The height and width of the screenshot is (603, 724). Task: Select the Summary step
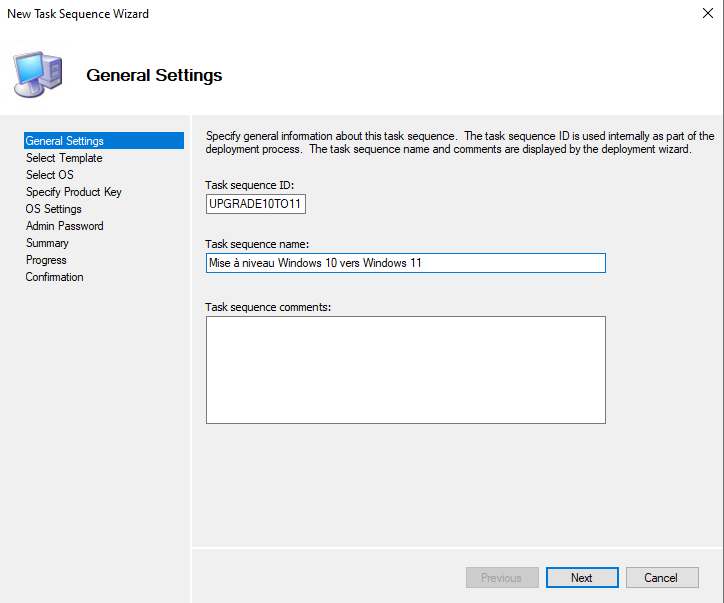point(47,243)
